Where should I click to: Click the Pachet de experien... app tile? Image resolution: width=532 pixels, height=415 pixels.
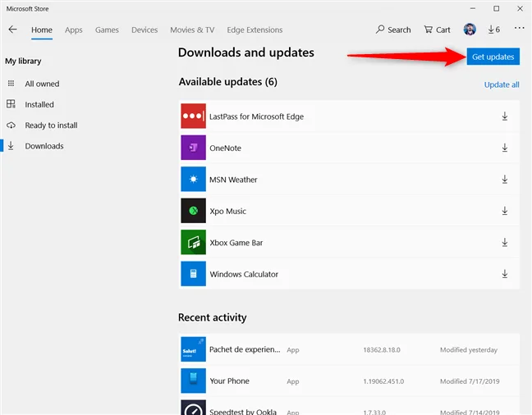pyautogui.click(x=194, y=349)
